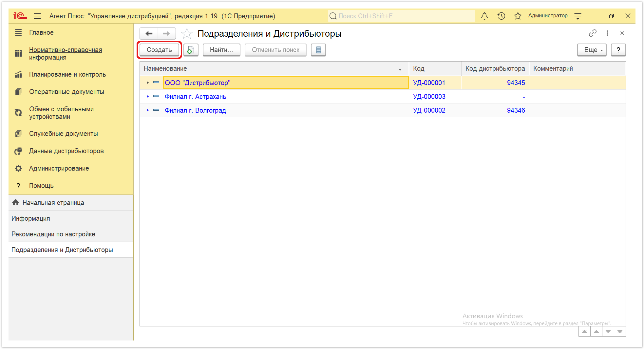Click the Создать button
Screen dimensions: 644x349
point(159,50)
